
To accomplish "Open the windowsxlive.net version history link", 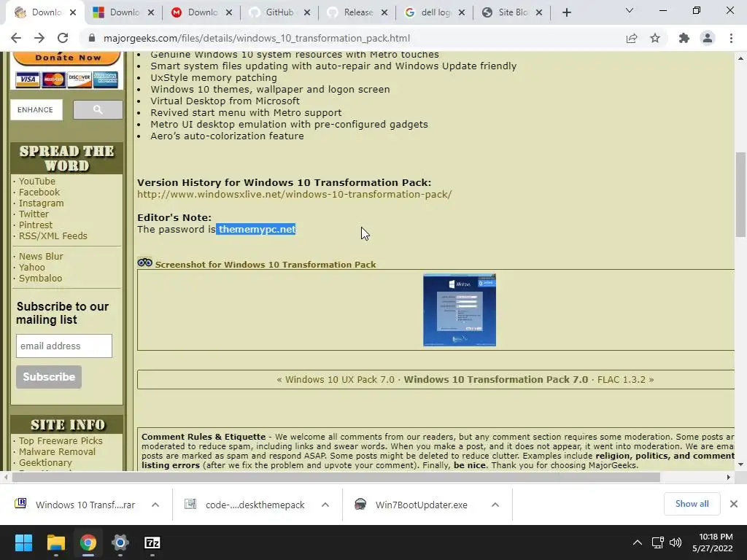I will (295, 194).
